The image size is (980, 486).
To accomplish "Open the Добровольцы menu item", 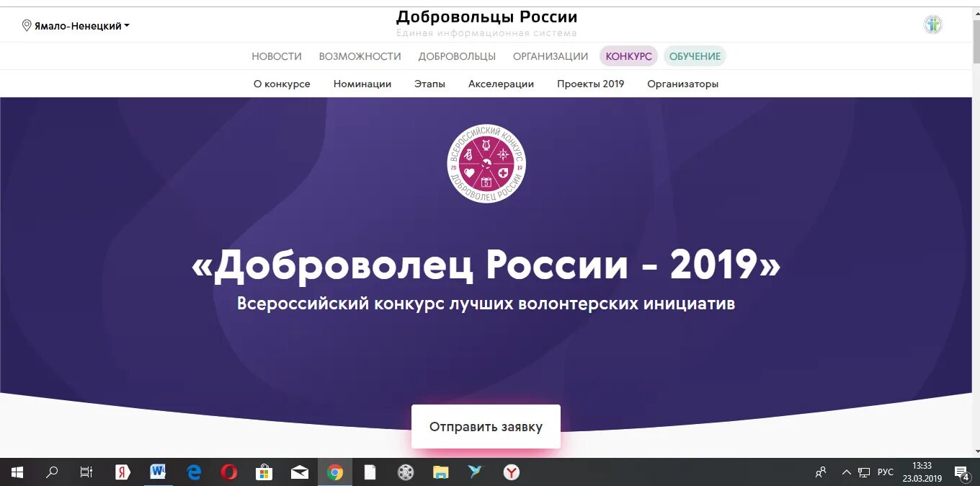I will (x=457, y=56).
